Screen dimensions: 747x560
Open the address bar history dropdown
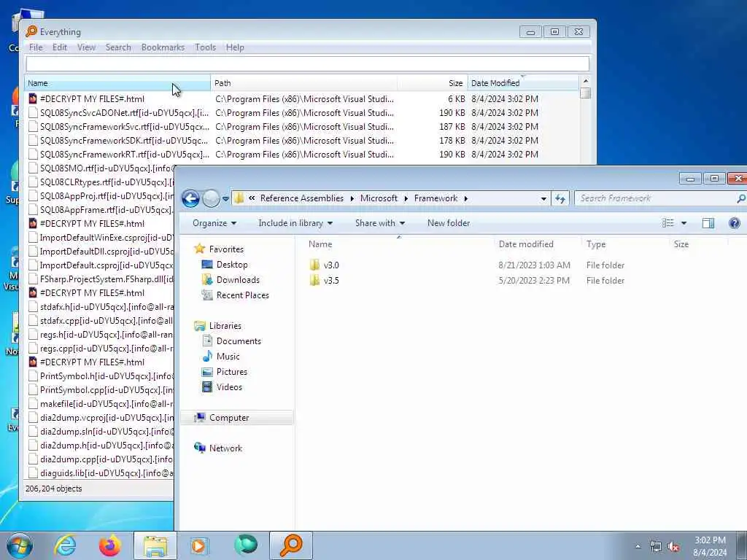point(543,198)
